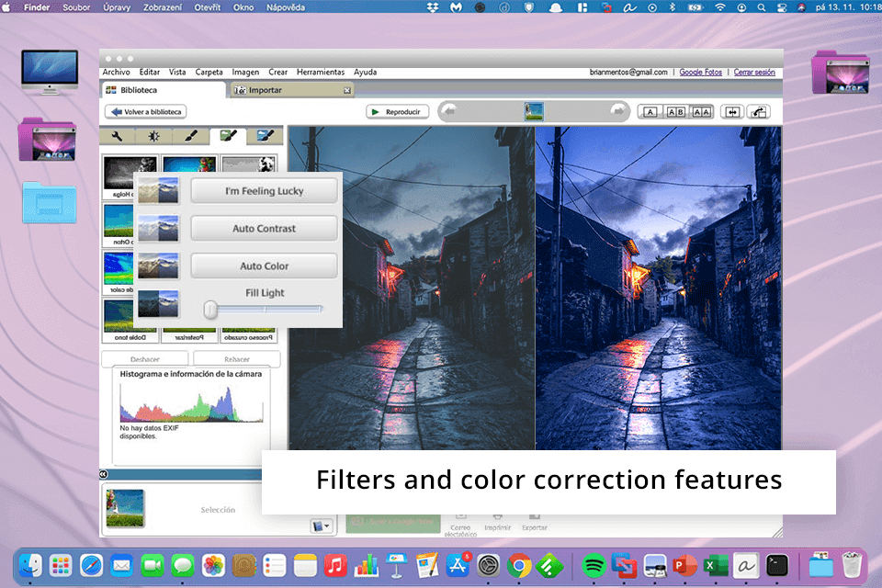Open the Ayuda menu
Screen dimensions: 882x588
point(365,72)
